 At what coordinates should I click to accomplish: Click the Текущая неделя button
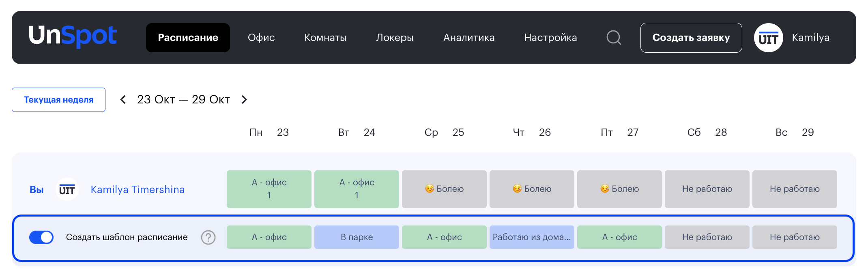tap(58, 100)
